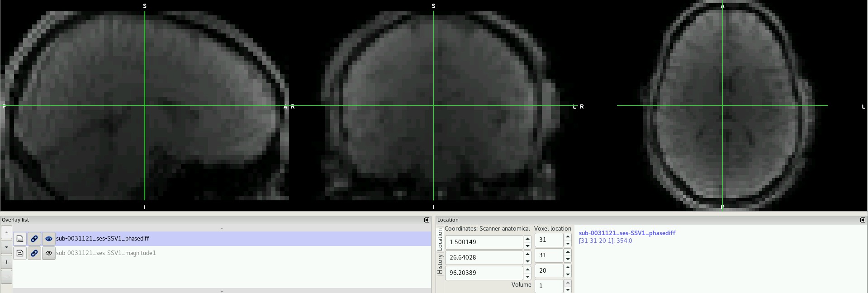Decrement the second voxel location spinner
The height and width of the screenshot is (293, 868).
tap(568, 259)
